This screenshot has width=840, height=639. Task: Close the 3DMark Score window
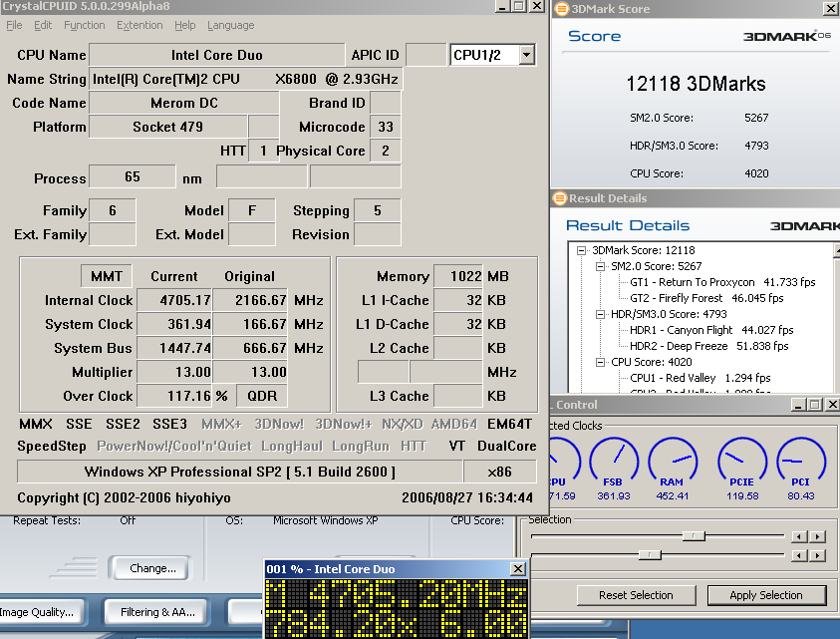(830, 8)
